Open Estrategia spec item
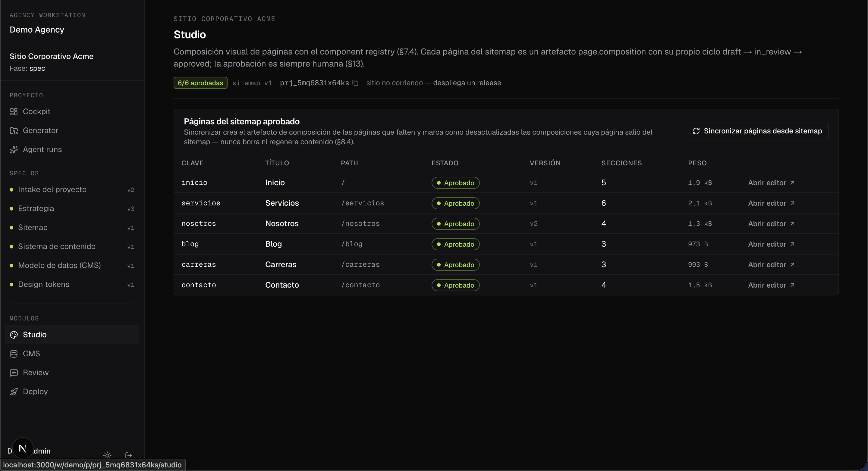 tap(72, 208)
